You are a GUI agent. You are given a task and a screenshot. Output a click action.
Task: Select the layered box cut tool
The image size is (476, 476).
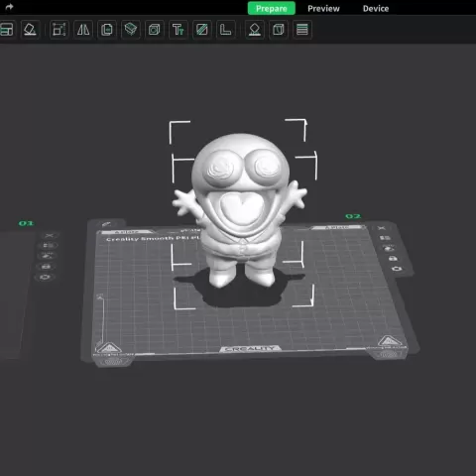point(131,30)
